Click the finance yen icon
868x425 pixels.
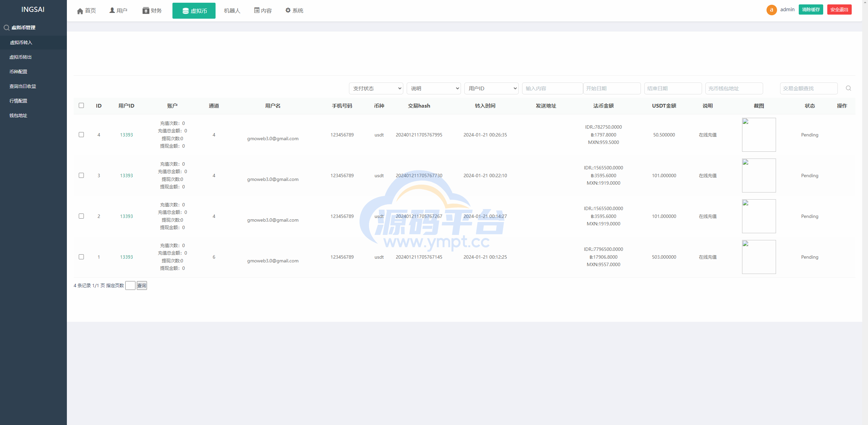click(146, 11)
